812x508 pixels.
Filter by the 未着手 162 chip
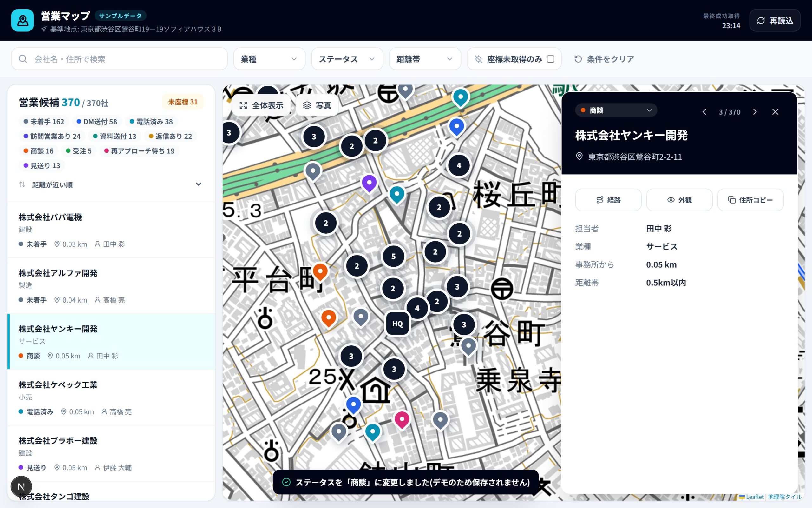click(x=44, y=122)
